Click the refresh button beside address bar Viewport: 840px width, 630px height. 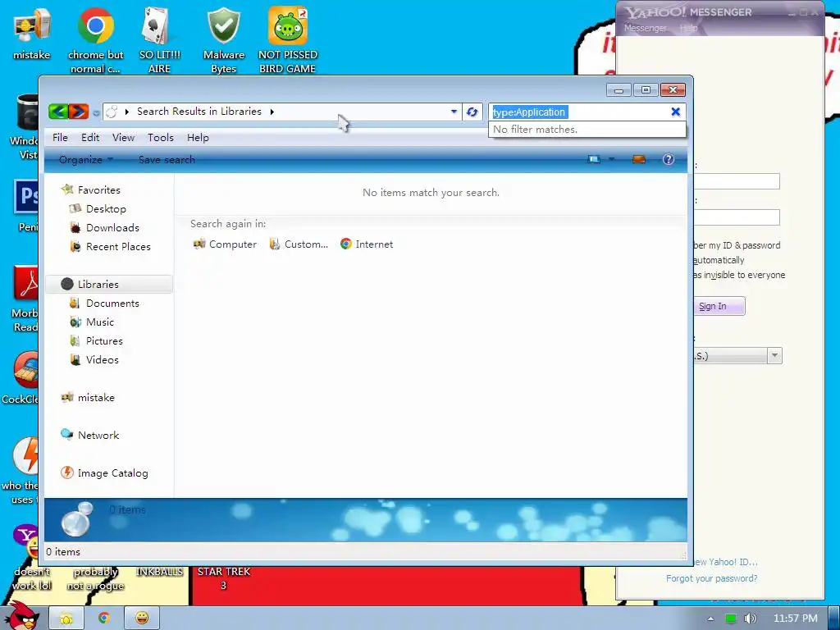click(472, 112)
